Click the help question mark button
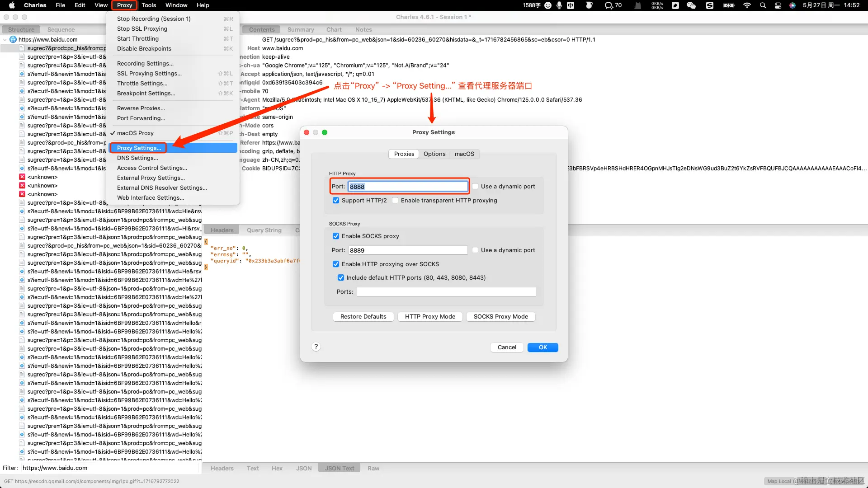The height and width of the screenshot is (488, 868). pyautogui.click(x=316, y=347)
